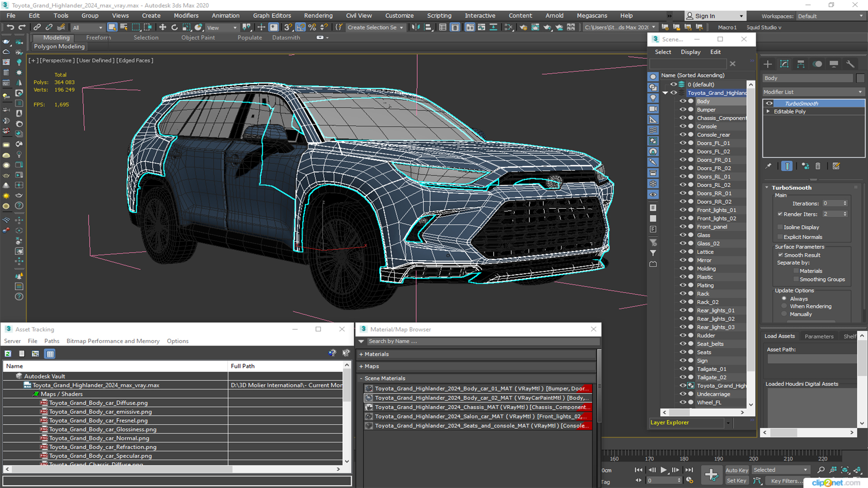
Task: Click Configure Modifier Sets icon
Action: pyautogui.click(x=836, y=166)
